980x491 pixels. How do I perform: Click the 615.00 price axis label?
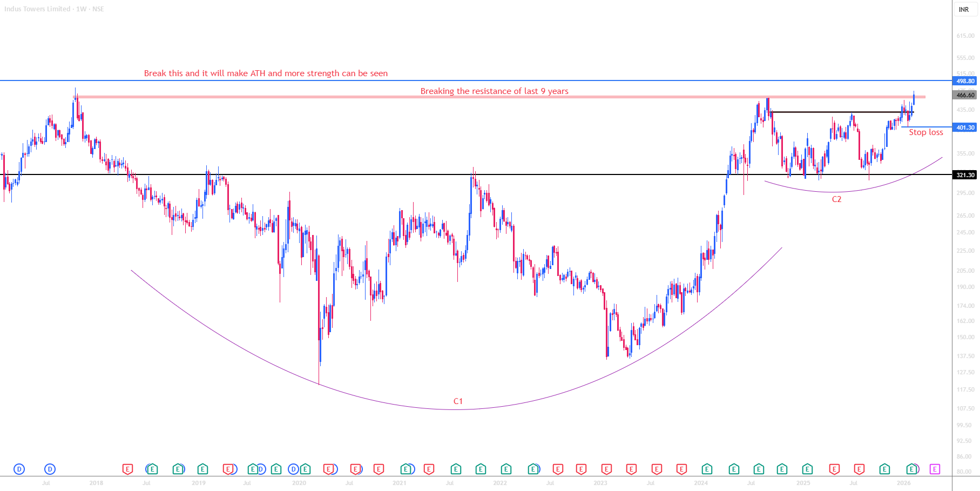pyautogui.click(x=965, y=36)
